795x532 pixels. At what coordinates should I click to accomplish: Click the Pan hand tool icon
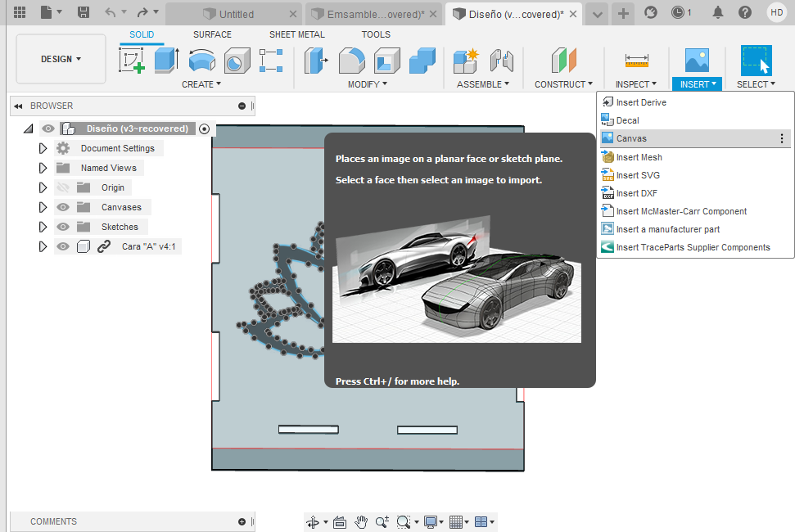[361, 521]
